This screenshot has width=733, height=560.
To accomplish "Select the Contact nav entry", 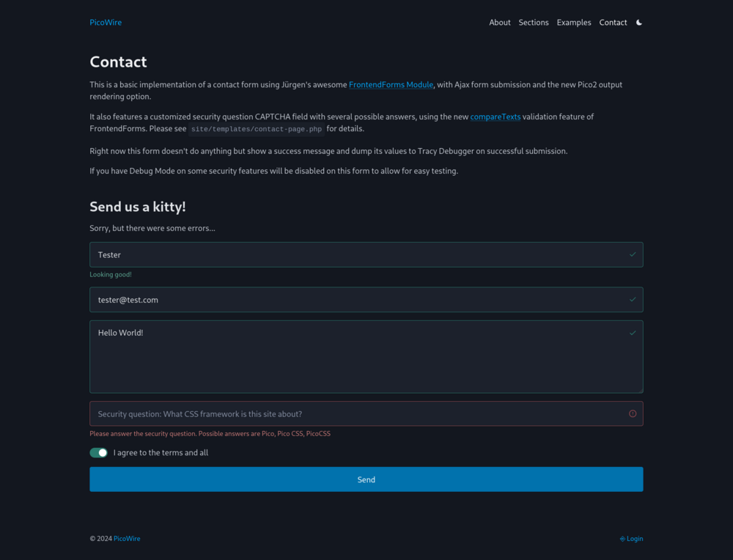I will [613, 22].
